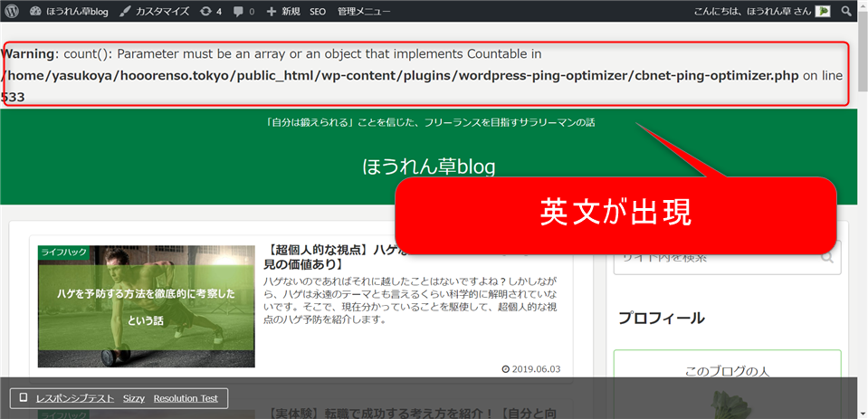Screen dimensions: 868x419
Task: Click the user avatar in admin bar
Action: (823, 11)
